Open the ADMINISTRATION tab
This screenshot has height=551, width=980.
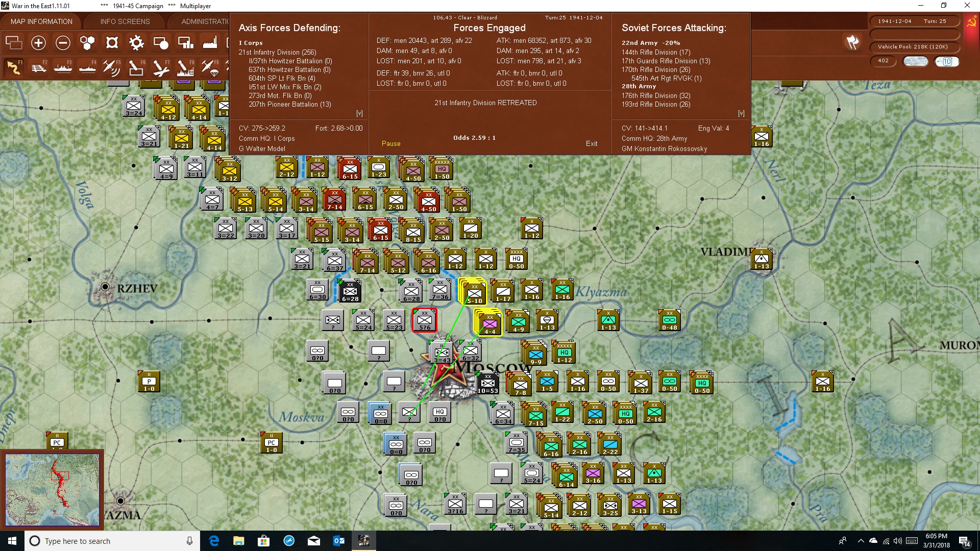(205, 21)
